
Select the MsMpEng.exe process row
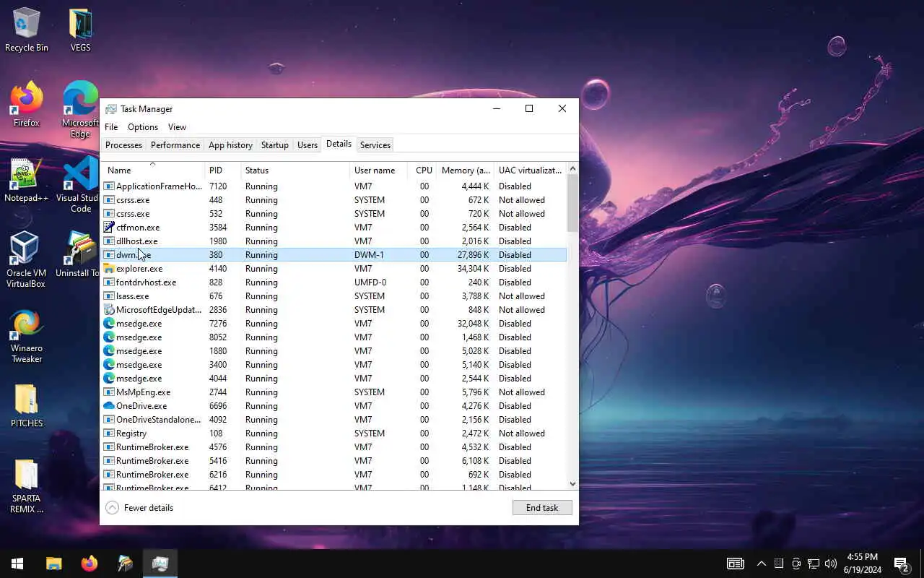[x=334, y=392]
